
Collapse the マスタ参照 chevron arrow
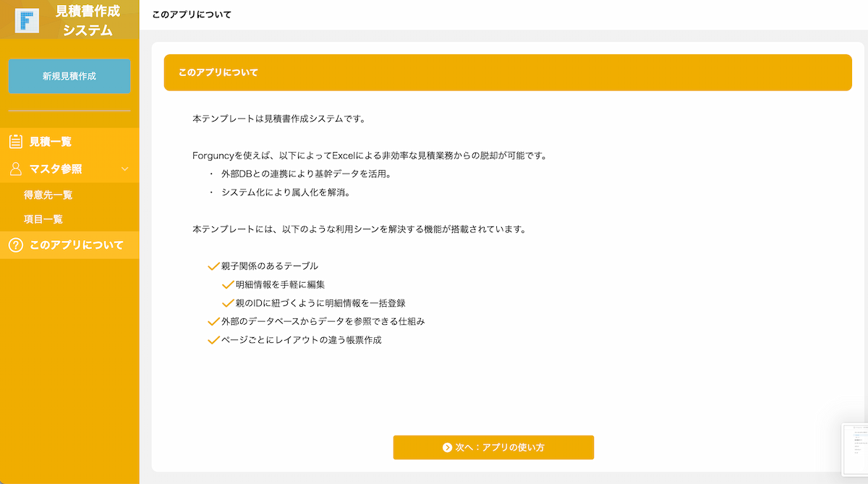click(x=125, y=169)
